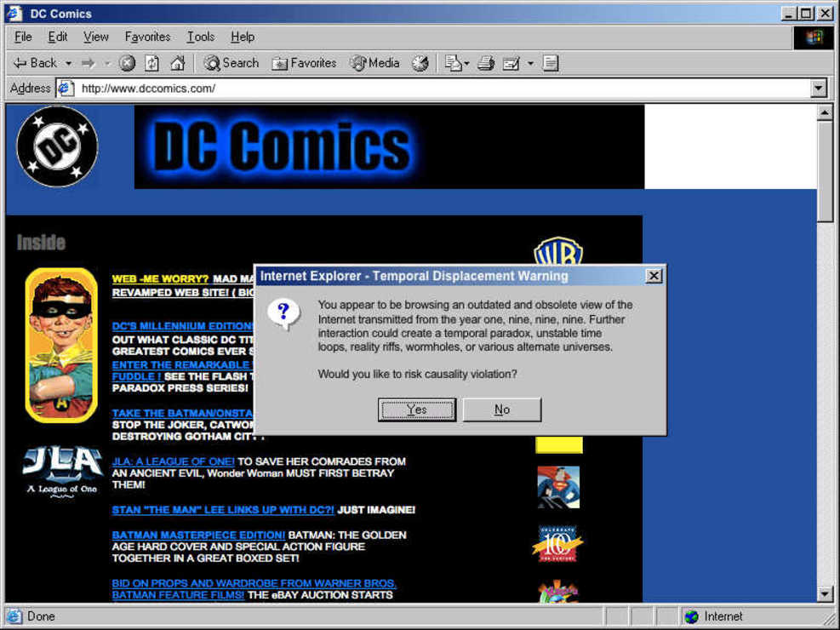Click the URL in the address field
This screenshot has height=630, width=840.
click(x=148, y=89)
